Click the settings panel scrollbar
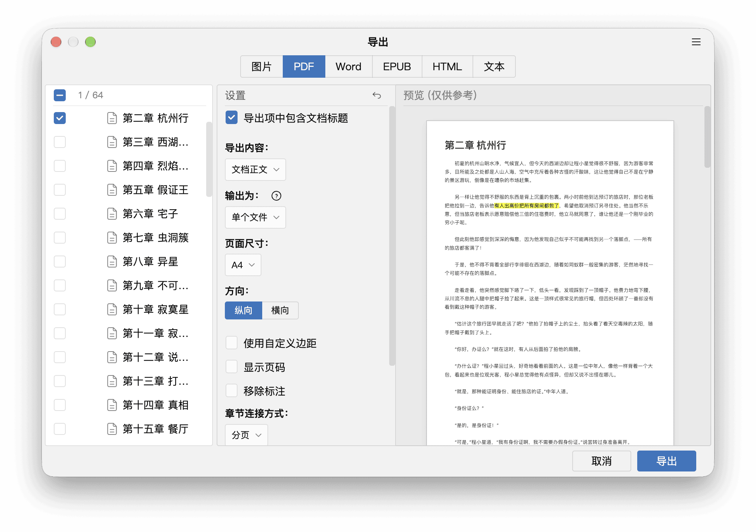756x532 pixels. [392, 236]
